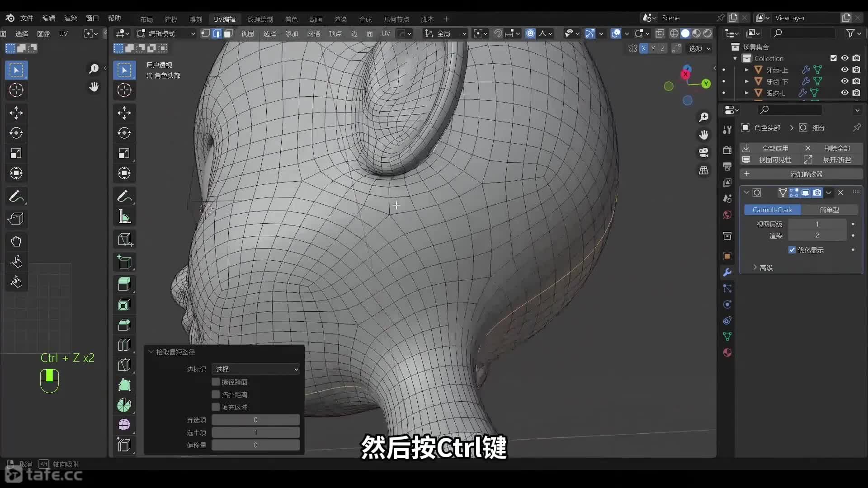Select the Rip Region tool in UV editor

coord(16,219)
